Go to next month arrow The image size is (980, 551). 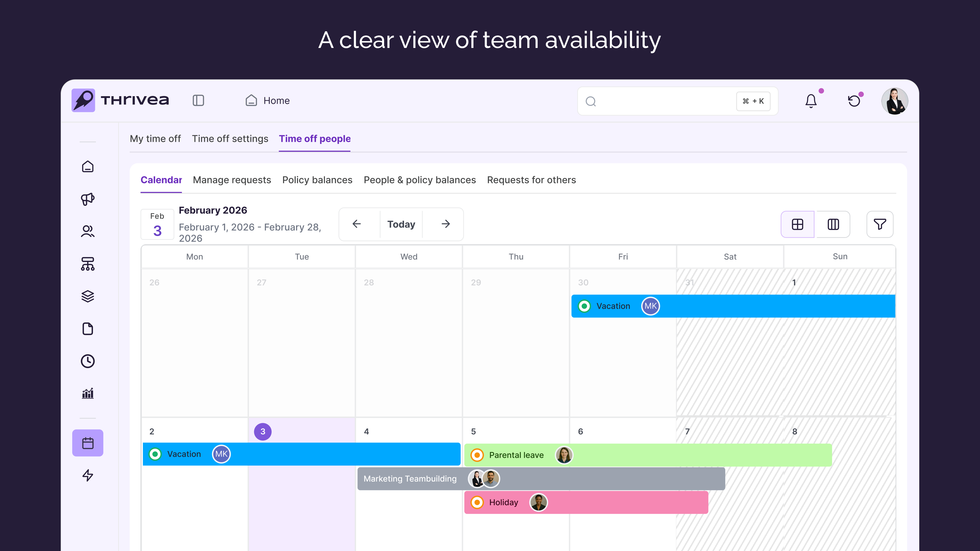pos(446,224)
